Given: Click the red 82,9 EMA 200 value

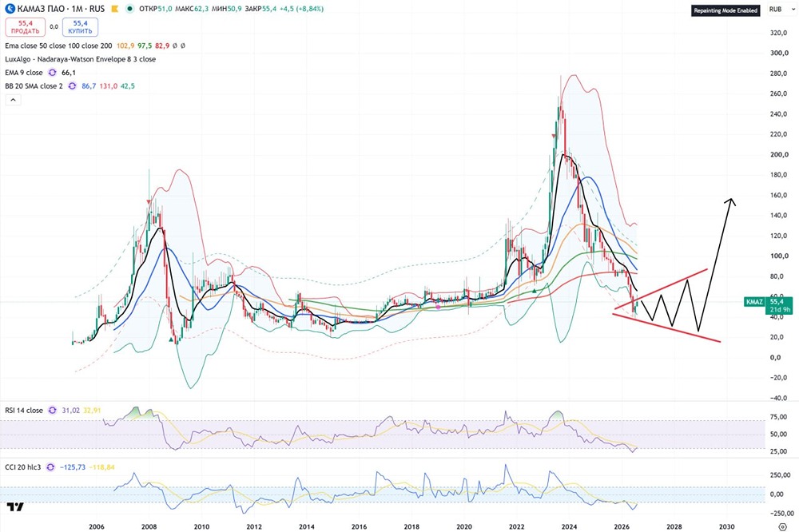Looking at the screenshot, I should [162, 46].
